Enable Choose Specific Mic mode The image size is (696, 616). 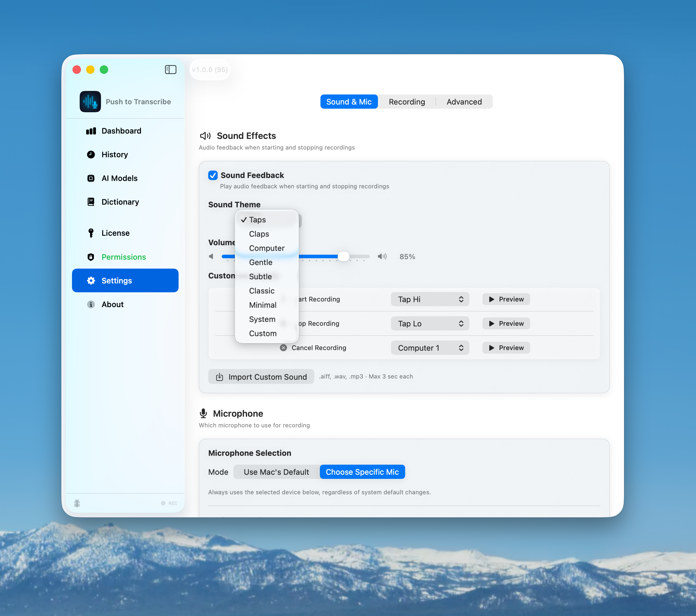point(362,471)
